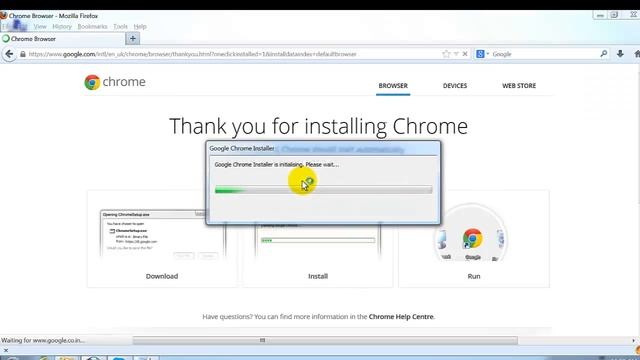
Task: Click the Firefox icon in title bar
Action: 4,16
